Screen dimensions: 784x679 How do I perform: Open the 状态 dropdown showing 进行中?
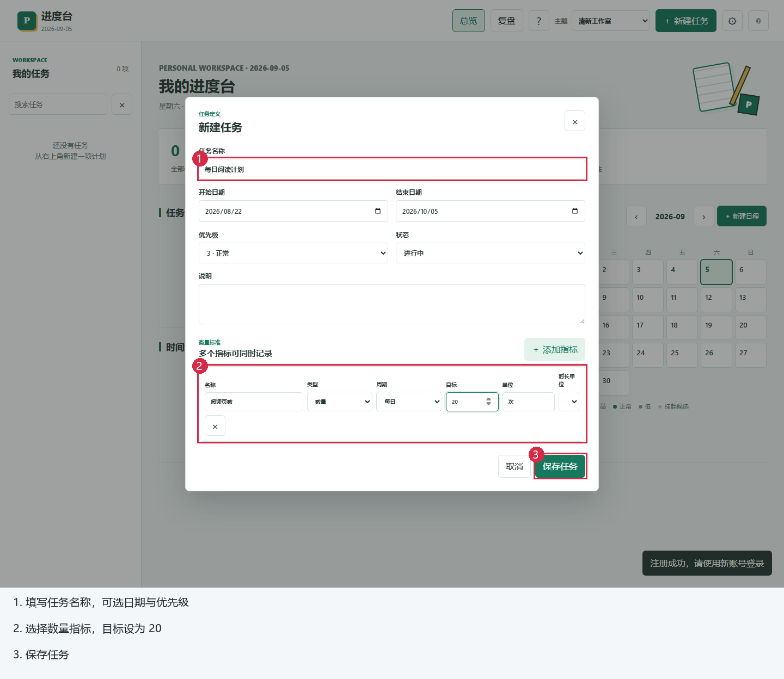pos(491,253)
